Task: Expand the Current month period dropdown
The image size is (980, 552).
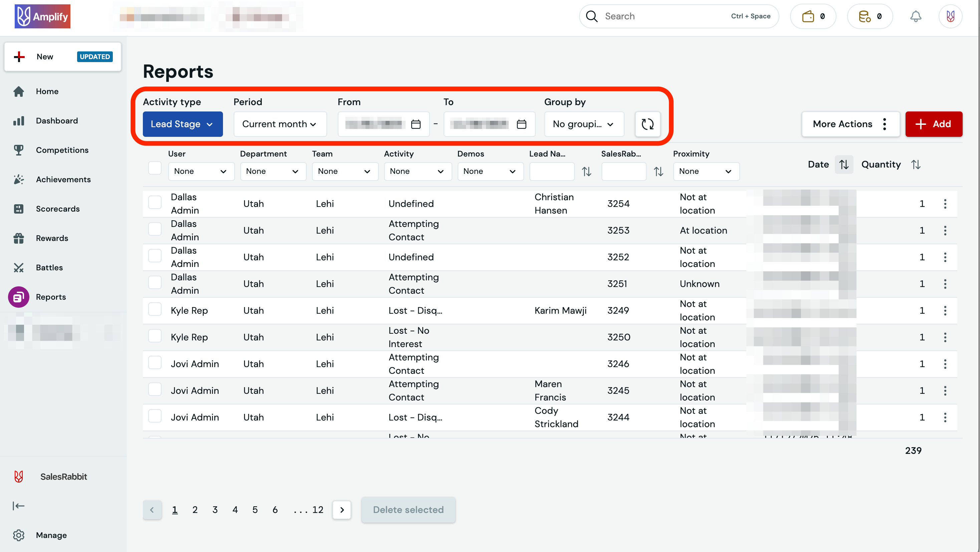Action: tap(280, 124)
